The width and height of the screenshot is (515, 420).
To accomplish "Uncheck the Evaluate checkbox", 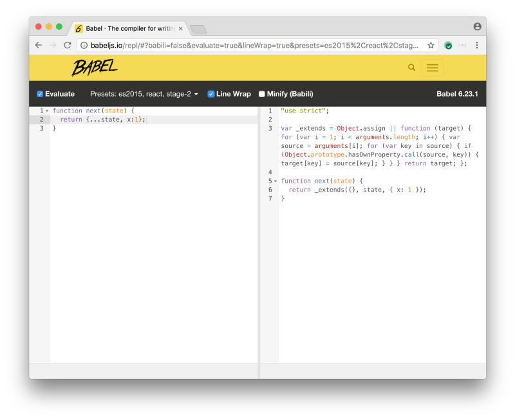I will coord(40,94).
